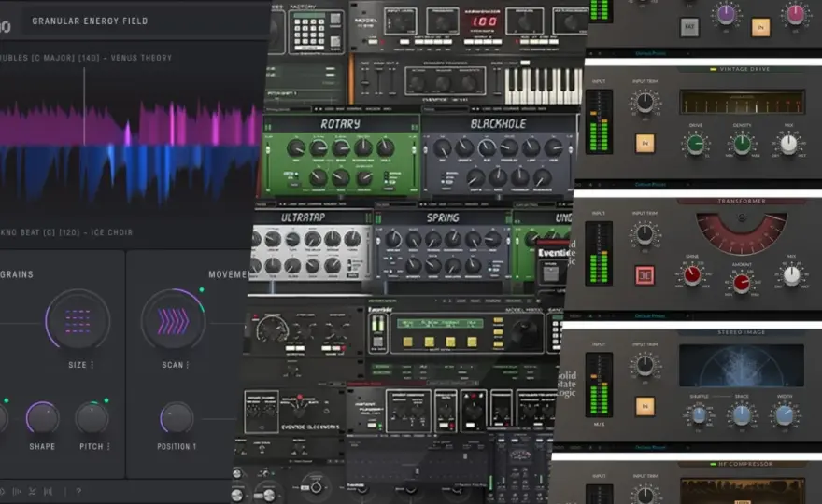Viewport: 822px width, 504px height.
Task: Toggle the IN button in Stereo Image
Action: click(x=645, y=406)
